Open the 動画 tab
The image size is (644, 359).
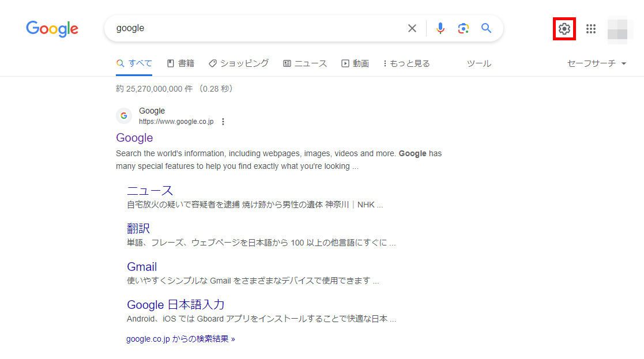click(355, 63)
